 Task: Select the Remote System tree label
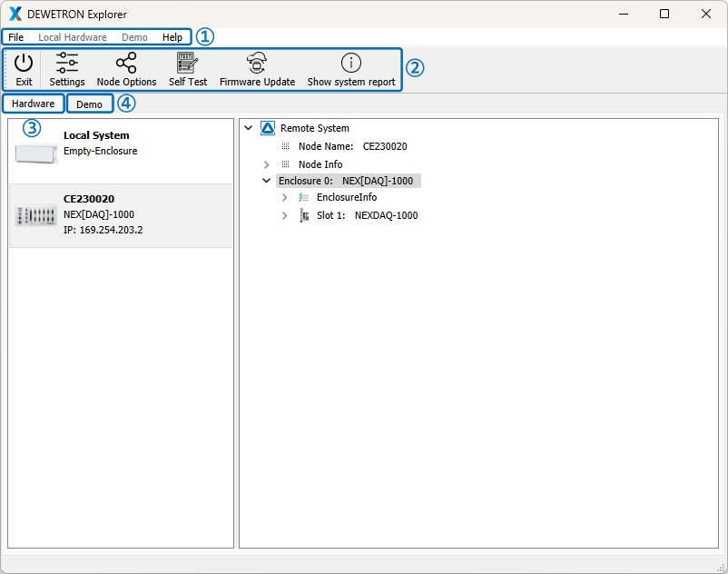(314, 128)
